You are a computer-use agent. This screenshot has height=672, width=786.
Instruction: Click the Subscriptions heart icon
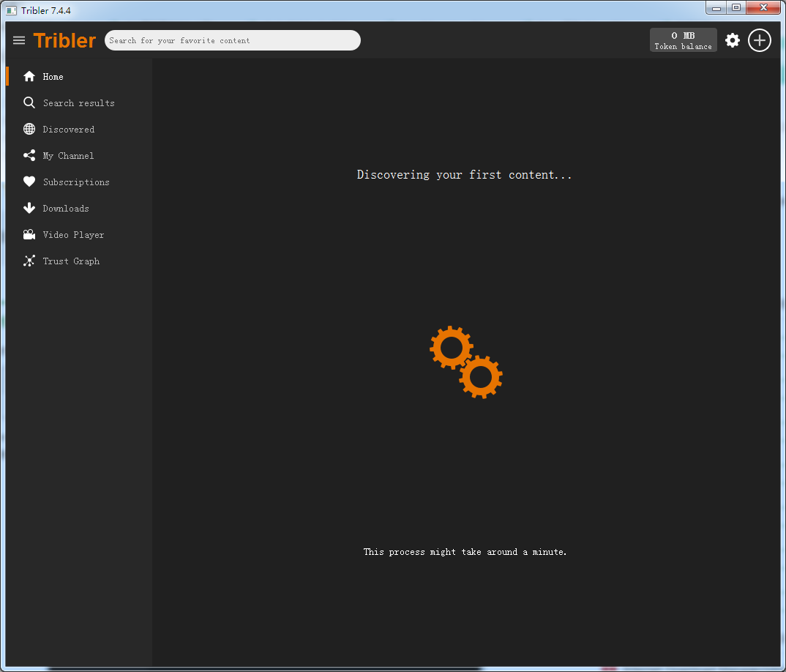pos(29,182)
